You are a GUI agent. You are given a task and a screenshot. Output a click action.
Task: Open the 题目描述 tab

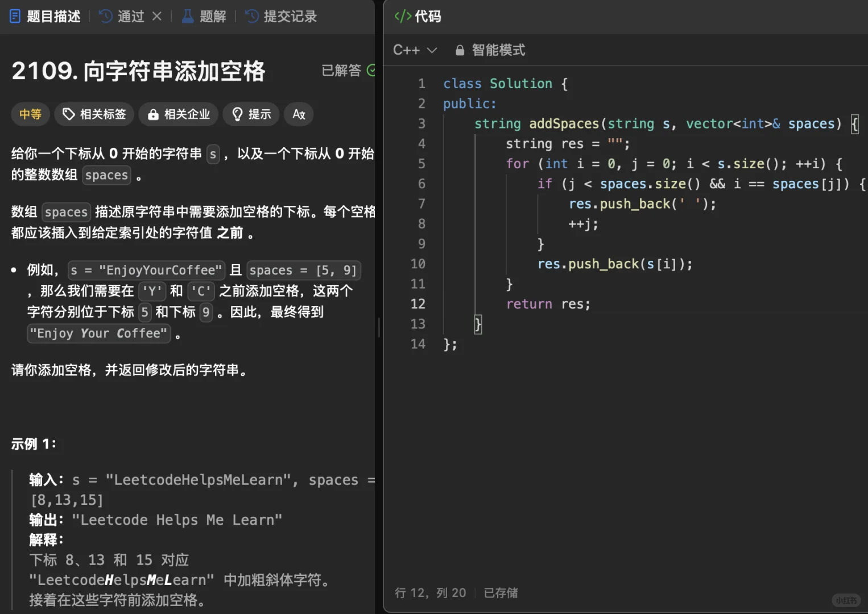46,16
